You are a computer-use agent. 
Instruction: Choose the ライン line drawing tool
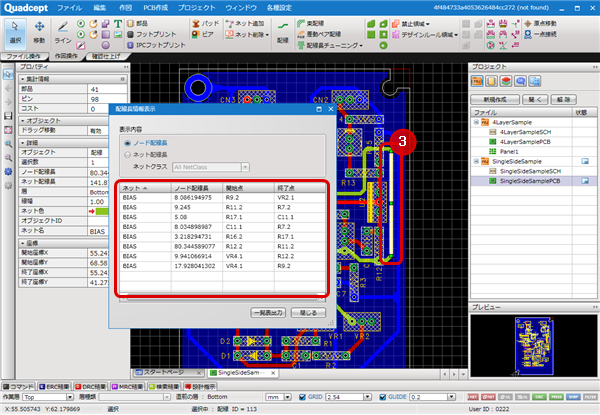pos(63,33)
